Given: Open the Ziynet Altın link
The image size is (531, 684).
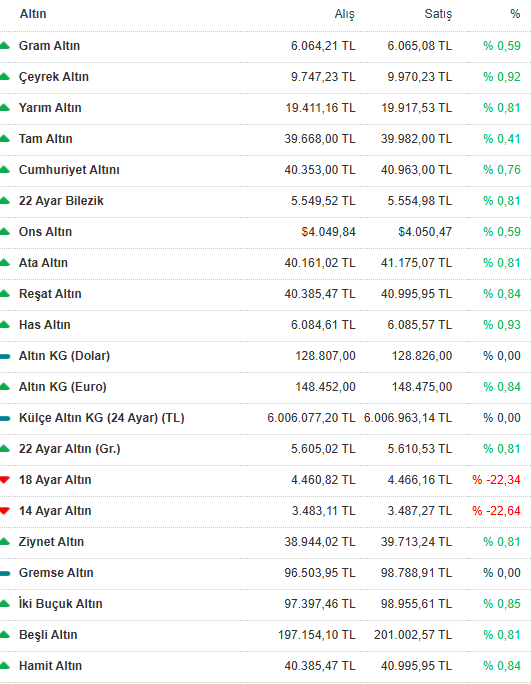Looking at the screenshot, I should [x=51, y=542].
